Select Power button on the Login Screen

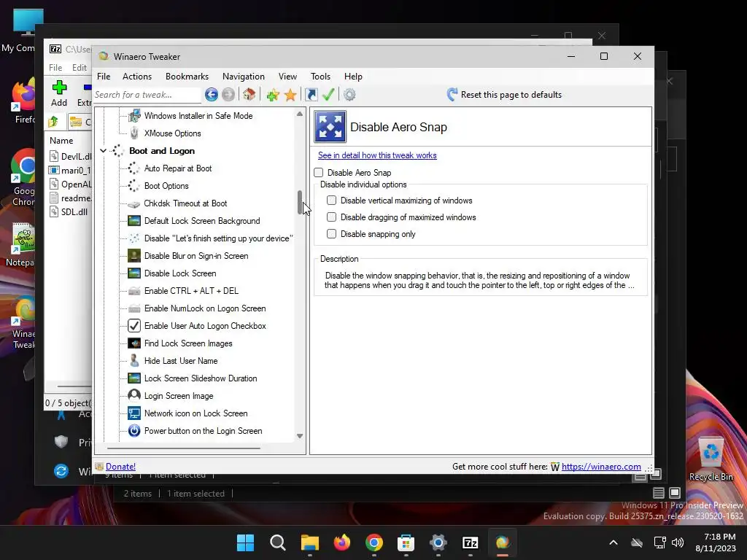pos(203,431)
